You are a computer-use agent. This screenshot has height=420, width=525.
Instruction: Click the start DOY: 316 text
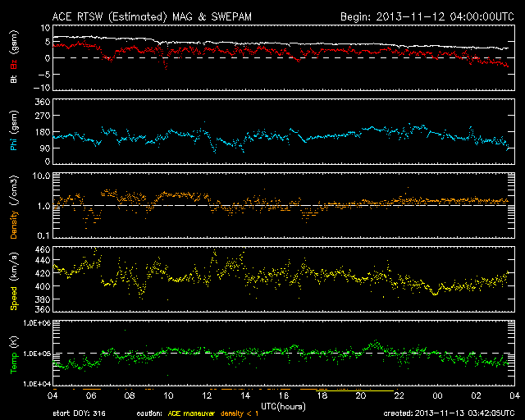point(78,413)
